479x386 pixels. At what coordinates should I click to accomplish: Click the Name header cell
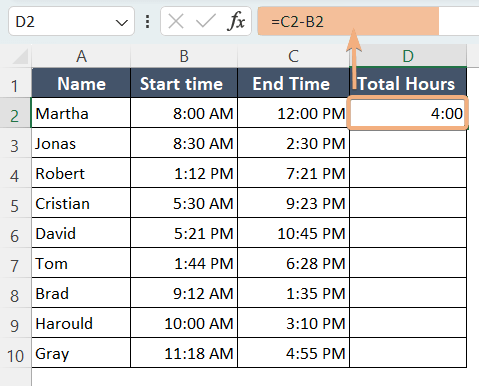[x=81, y=83]
